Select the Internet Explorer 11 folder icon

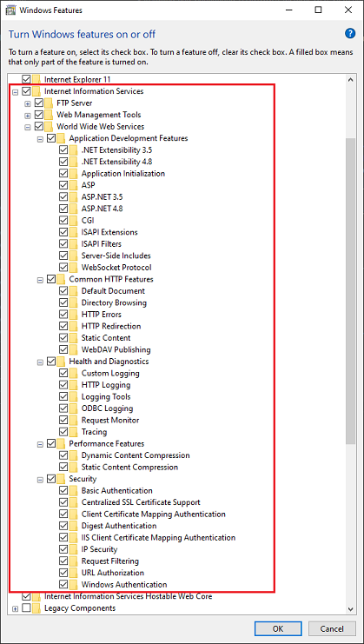pos(36,79)
